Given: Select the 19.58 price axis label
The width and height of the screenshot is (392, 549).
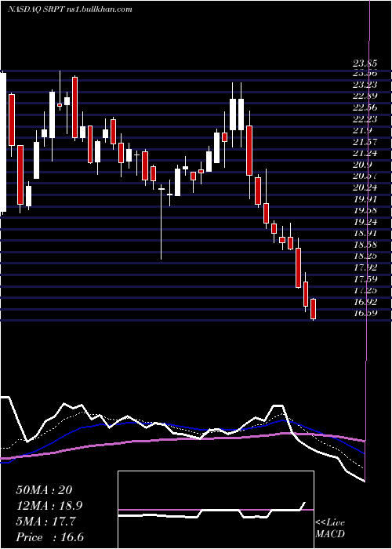Looking at the screenshot, I should tap(365, 210).
